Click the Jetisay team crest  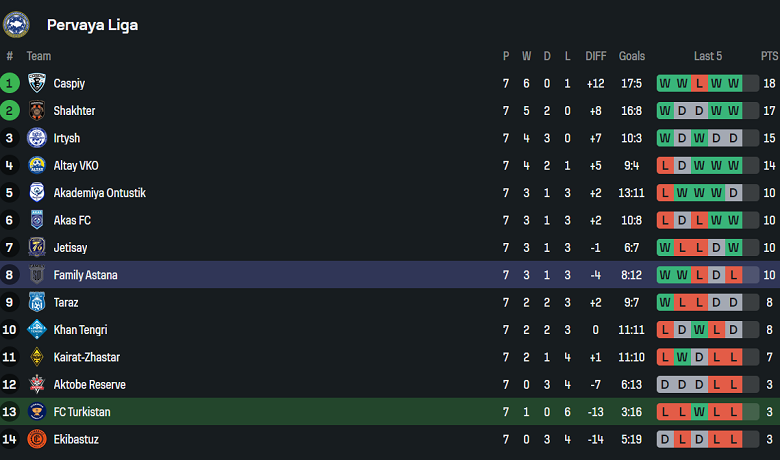coord(37,247)
